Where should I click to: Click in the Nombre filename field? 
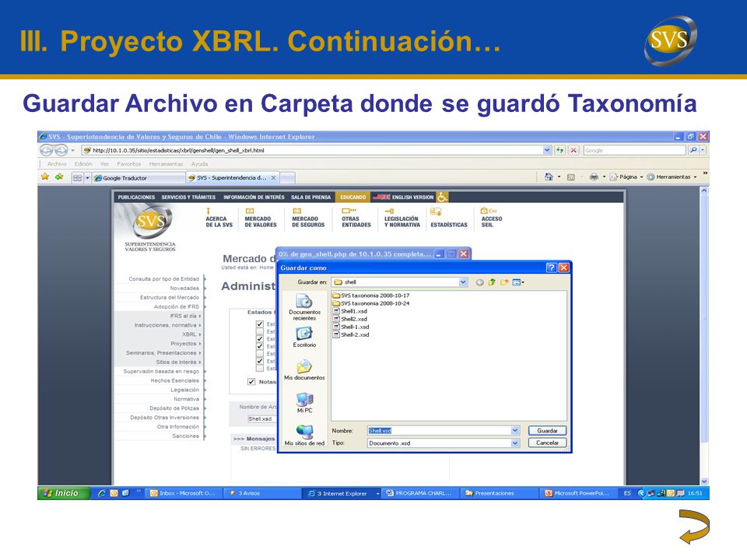(x=439, y=430)
